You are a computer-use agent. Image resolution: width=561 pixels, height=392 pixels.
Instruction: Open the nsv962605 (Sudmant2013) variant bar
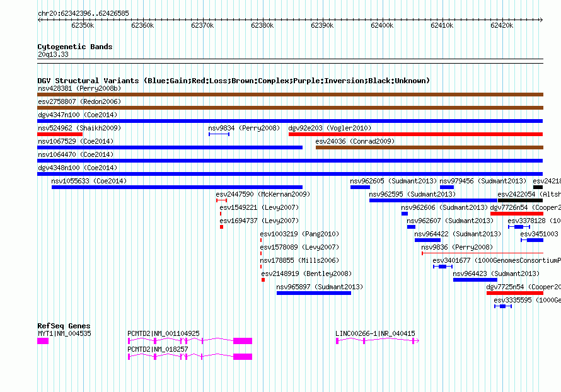pos(361,187)
